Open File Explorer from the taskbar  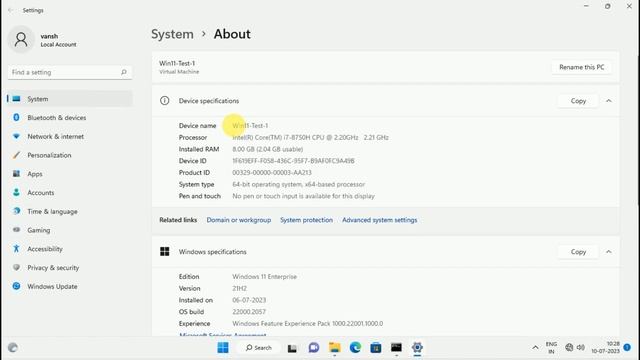click(335, 348)
